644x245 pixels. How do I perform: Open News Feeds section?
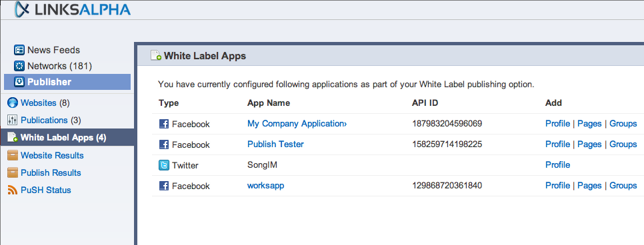click(x=53, y=50)
